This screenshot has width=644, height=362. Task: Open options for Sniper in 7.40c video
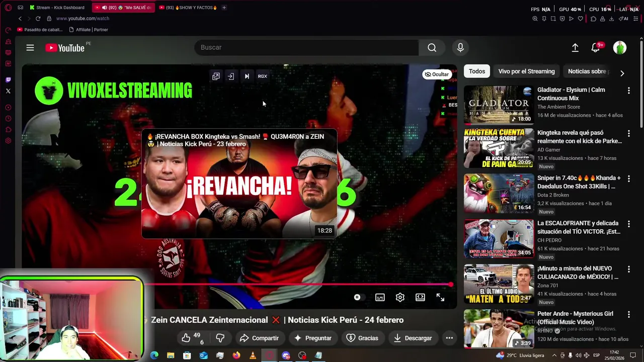coord(628,178)
